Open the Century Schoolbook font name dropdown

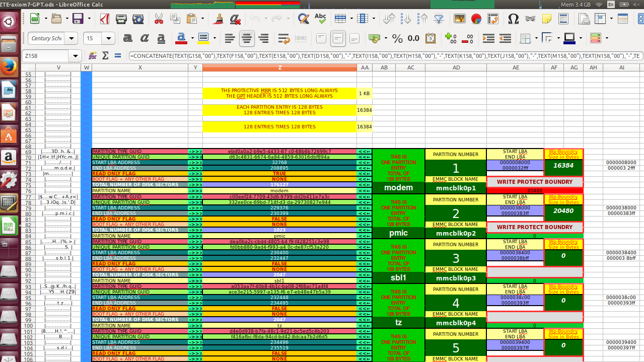(73, 39)
